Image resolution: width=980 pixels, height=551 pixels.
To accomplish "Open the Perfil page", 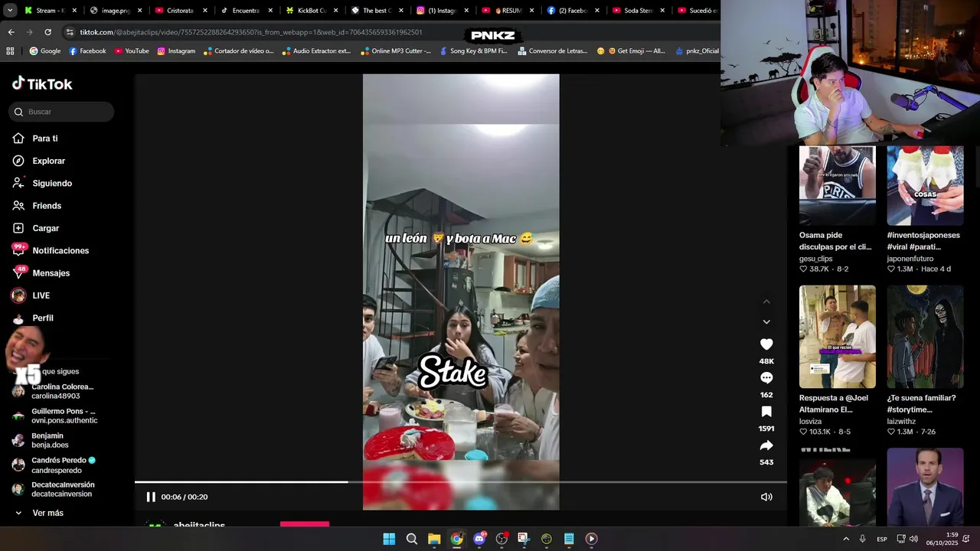I will (x=32, y=318).
